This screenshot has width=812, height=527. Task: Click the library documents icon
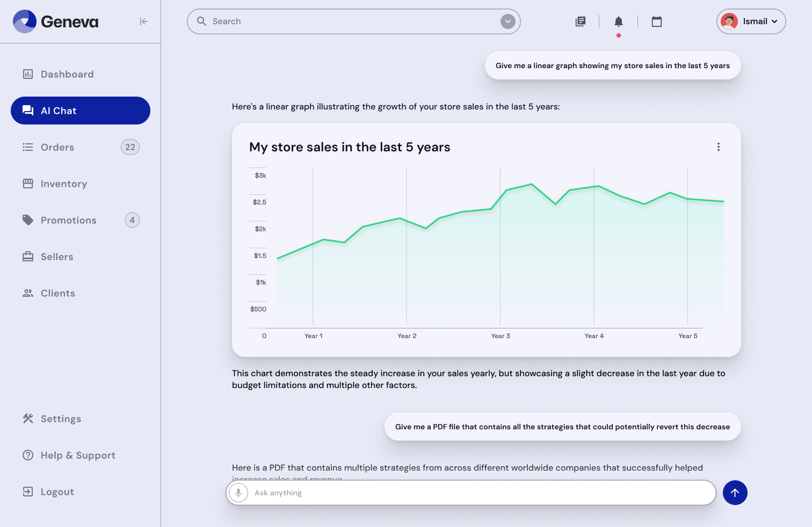pos(580,21)
